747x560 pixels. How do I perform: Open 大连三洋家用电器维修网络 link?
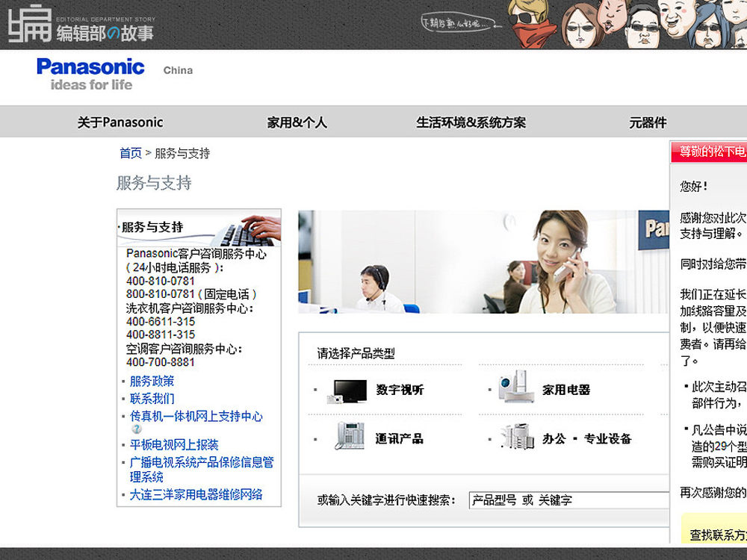point(196,494)
